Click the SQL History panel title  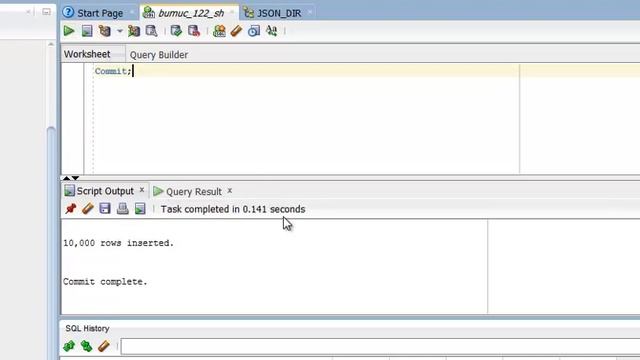tap(87, 328)
